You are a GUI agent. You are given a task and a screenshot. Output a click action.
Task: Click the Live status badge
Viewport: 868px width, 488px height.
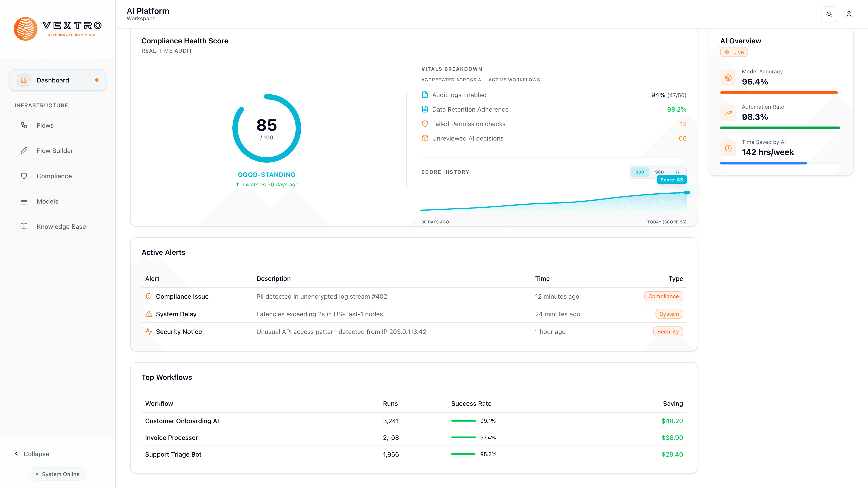pyautogui.click(x=734, y=52)
